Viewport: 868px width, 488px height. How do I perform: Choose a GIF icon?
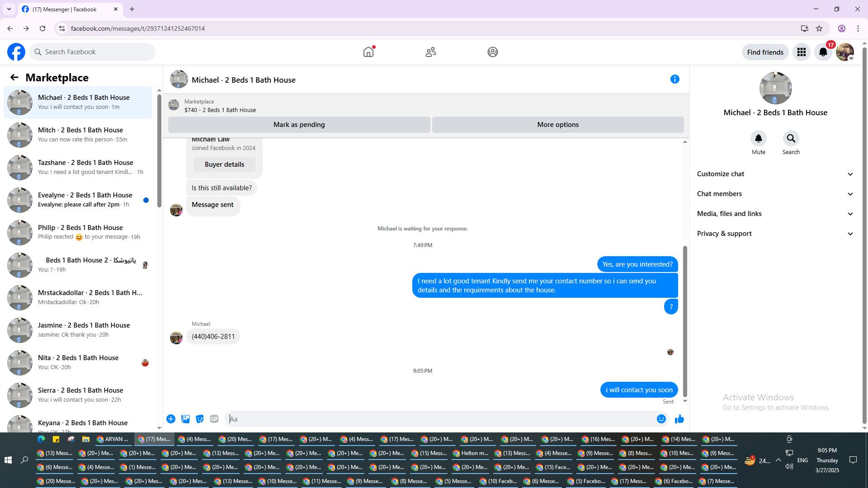214,419
